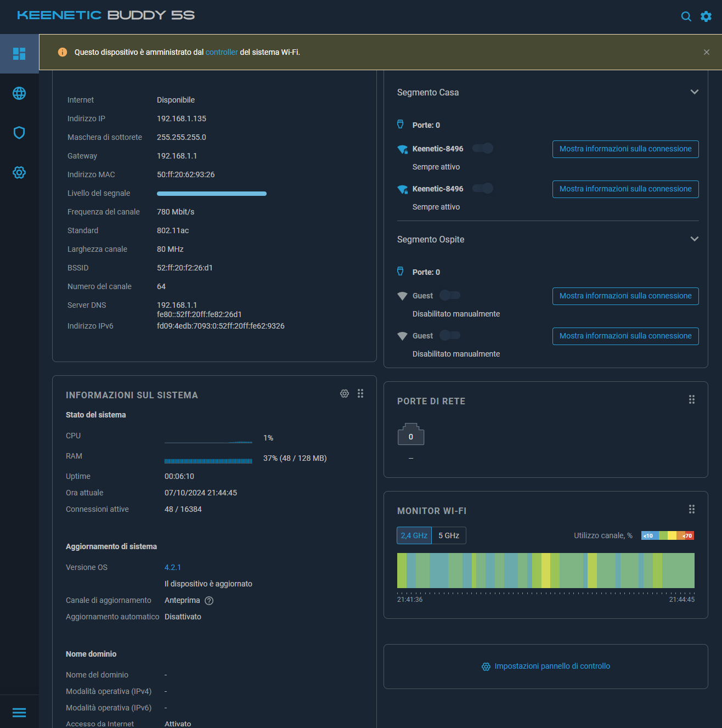Click the Wi-Fi channel usage color graph

tap(545, 571)
